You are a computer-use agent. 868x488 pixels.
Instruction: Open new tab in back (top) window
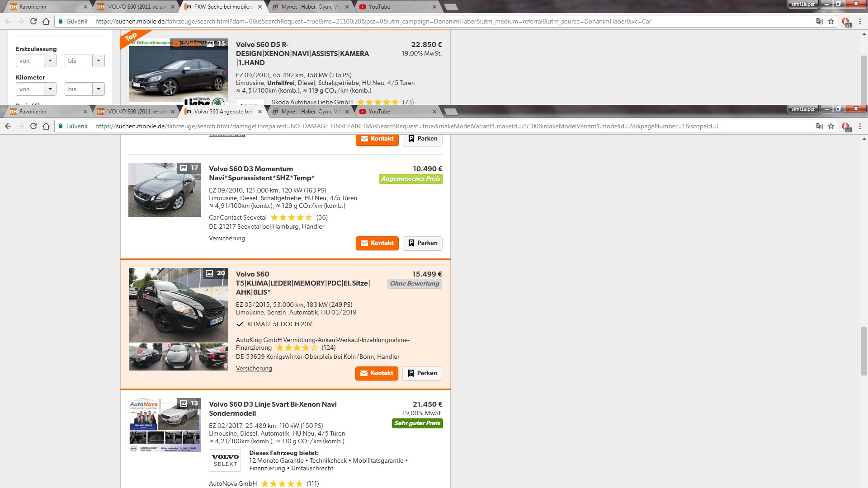(451, 7)
